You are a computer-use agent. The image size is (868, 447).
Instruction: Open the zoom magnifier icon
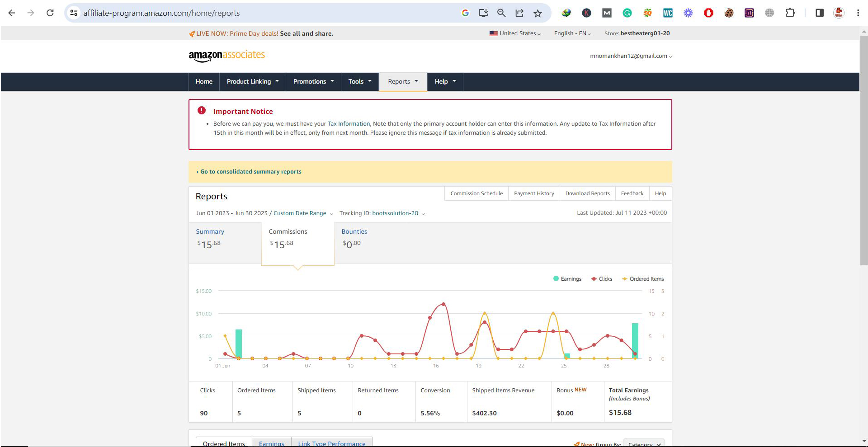coord(501,13)
